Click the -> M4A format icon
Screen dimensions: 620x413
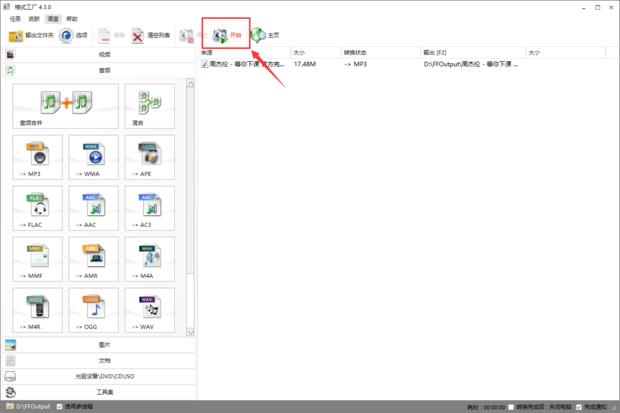(x=149, y=258)
